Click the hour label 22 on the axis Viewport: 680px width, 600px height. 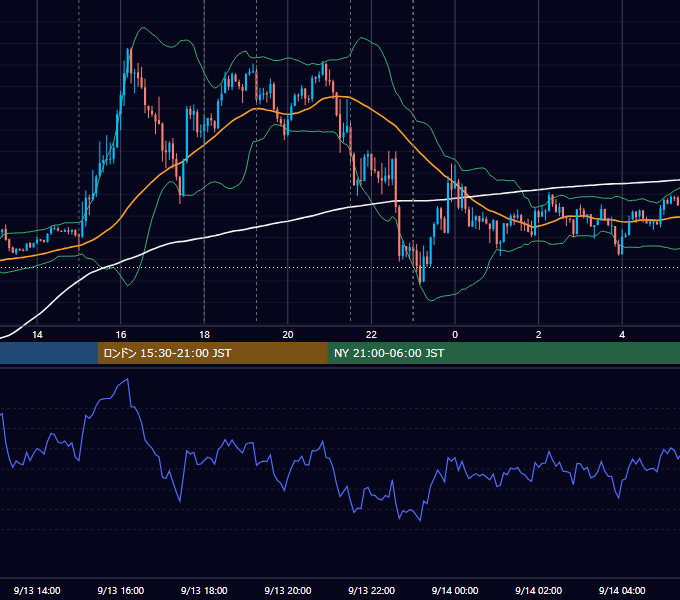pyautogui.click(x=371, y=335)
